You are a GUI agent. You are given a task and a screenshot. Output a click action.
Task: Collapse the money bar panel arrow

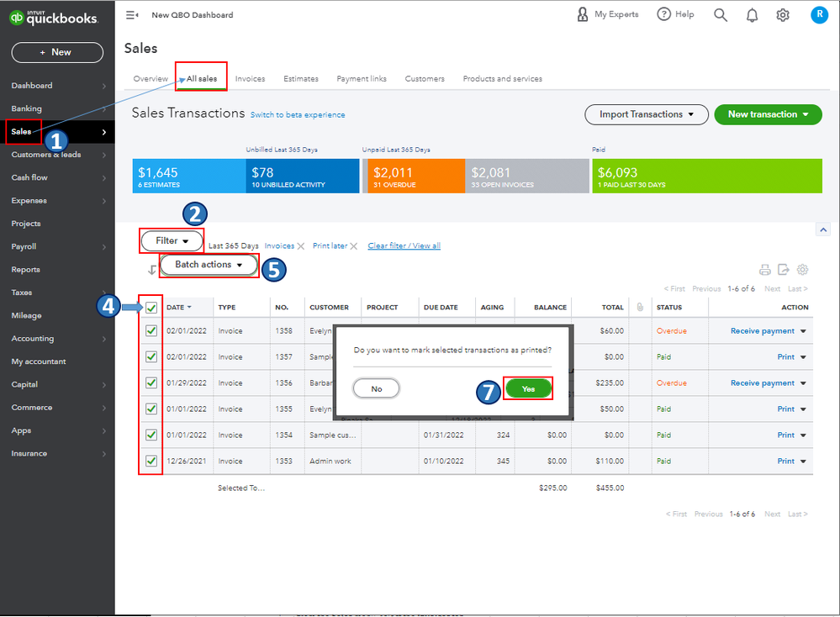click(x=823, y=229)
